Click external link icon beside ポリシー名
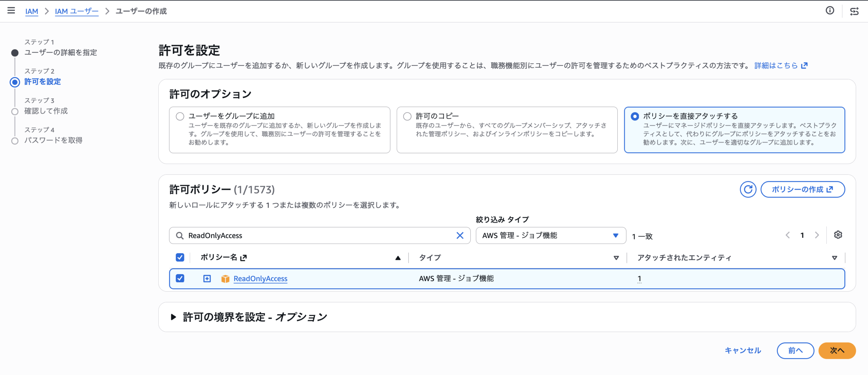868x375 pixels. click(243, 258)
